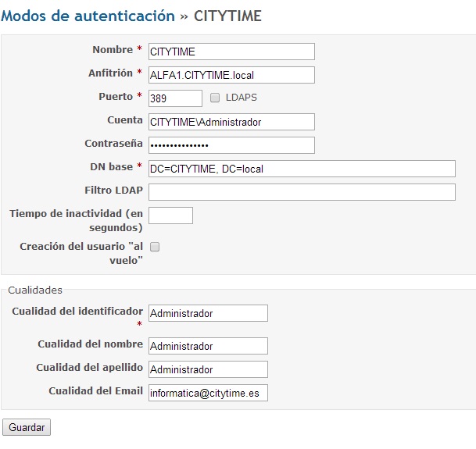Click the Cuenta label

coord(125,119)
